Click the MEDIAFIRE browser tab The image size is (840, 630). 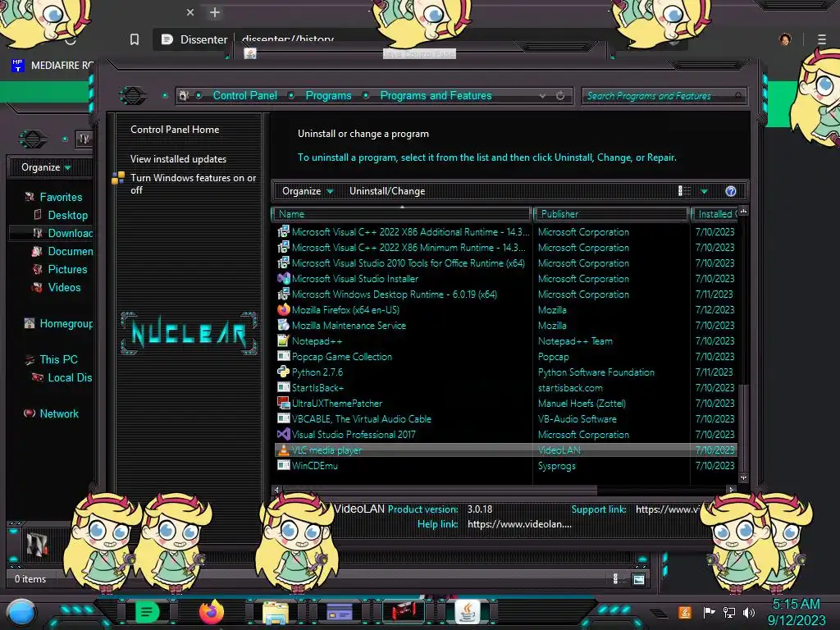coord(52,66)
